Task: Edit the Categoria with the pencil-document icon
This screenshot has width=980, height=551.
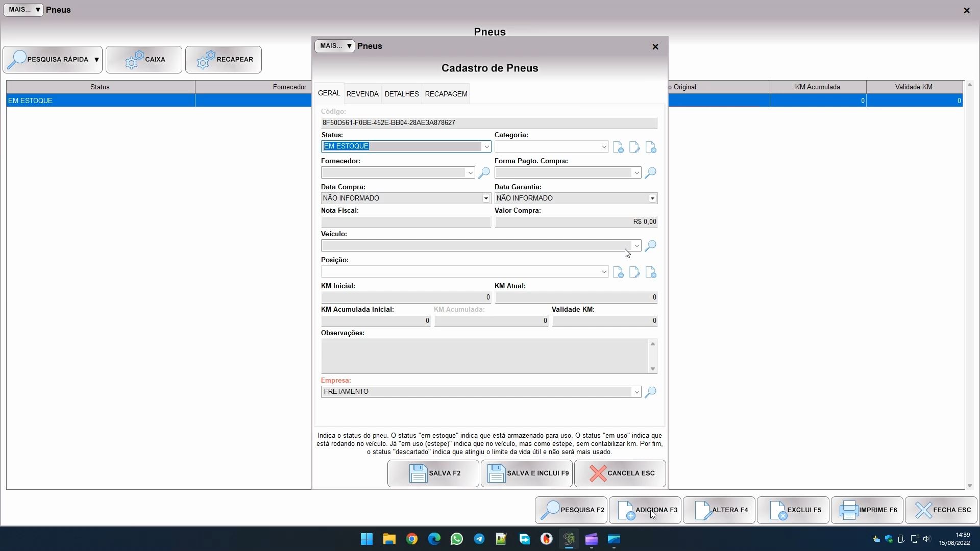Action: 634,147
